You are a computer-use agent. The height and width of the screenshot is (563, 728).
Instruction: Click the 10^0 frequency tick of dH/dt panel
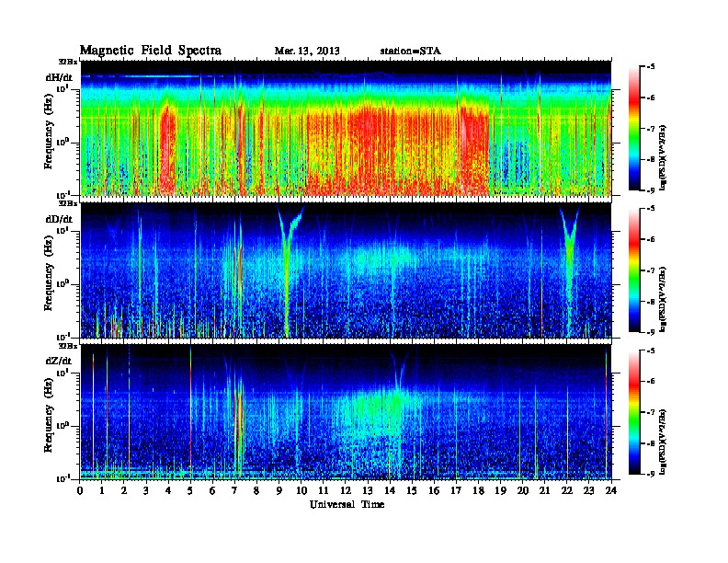tap(63, 142)
